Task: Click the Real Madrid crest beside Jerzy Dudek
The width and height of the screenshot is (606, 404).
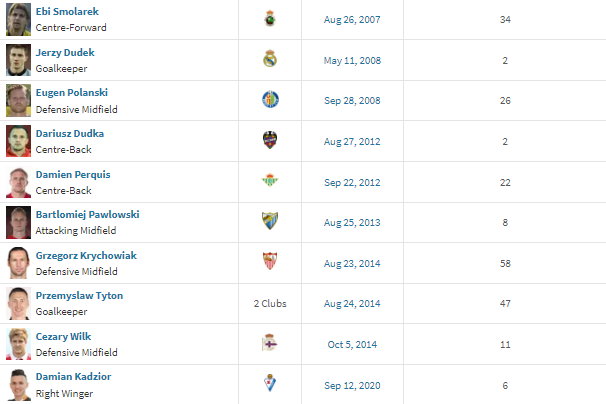Action: pyautogui.click(x=270, y=59)
